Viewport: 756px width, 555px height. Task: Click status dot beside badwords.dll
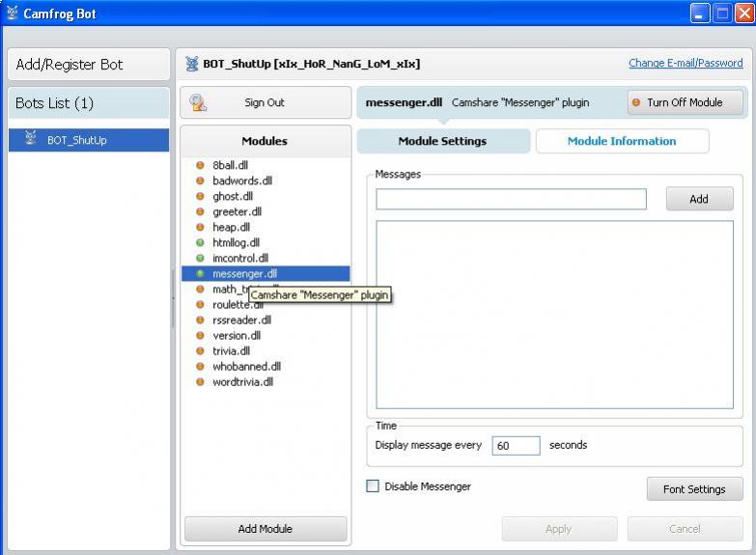[200, 180]
